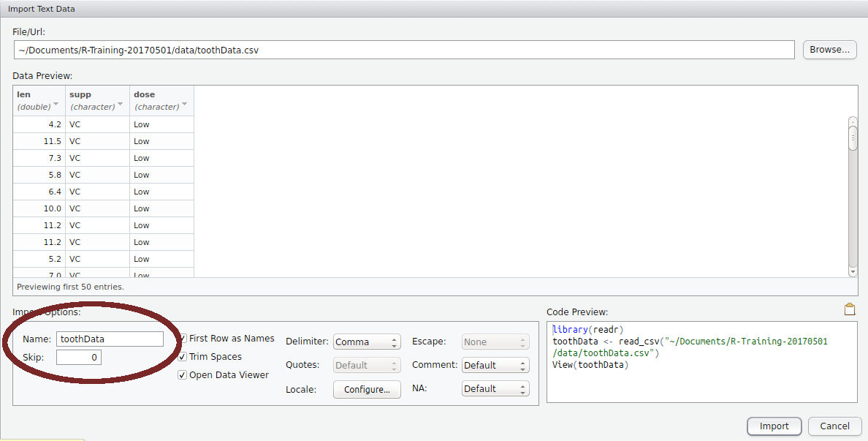Open the Delimiter Comma dropdown
868x441 pixels.
(367, 342)
